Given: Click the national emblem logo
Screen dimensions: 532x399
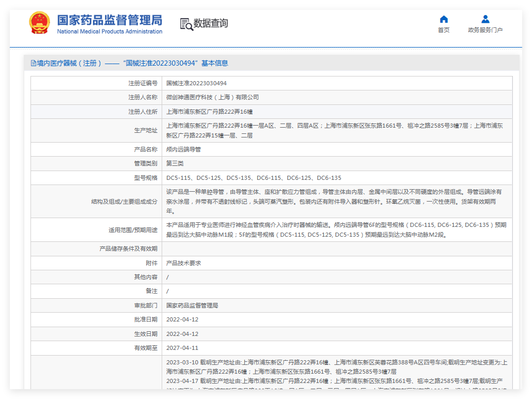Looking at the screenshot, I should coord(39,23).
